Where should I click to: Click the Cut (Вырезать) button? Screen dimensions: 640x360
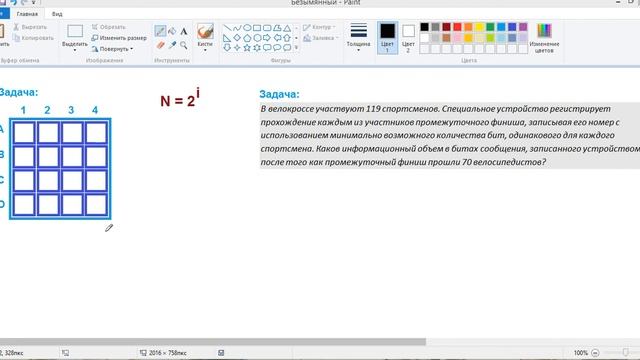coord(30,27)
